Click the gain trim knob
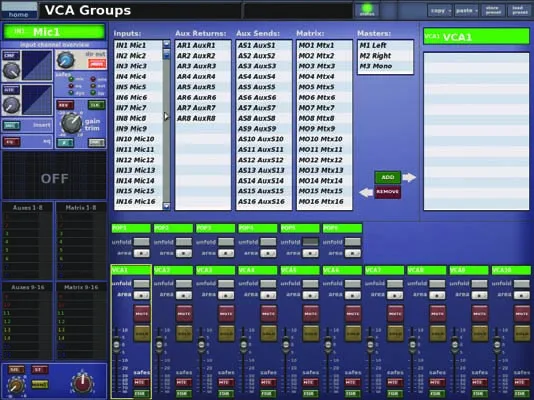Image resolution: width=534 pixels, height=400 pixels. (72, 123)
